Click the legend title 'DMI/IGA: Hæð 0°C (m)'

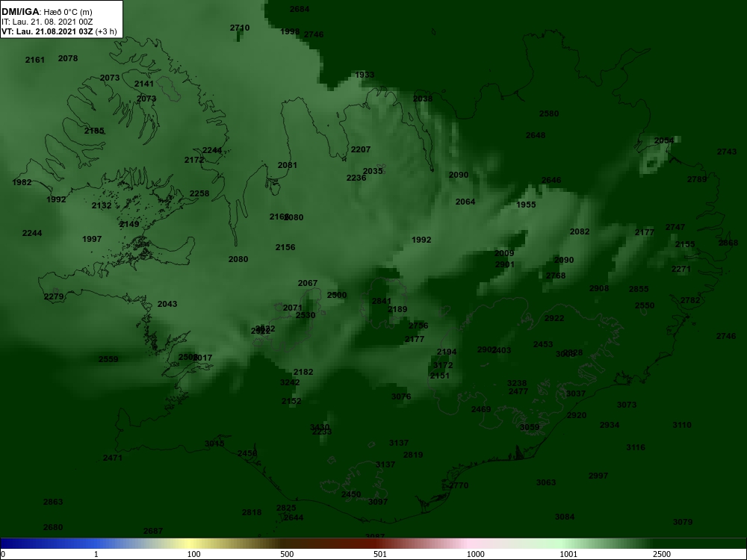click(46, 12)
